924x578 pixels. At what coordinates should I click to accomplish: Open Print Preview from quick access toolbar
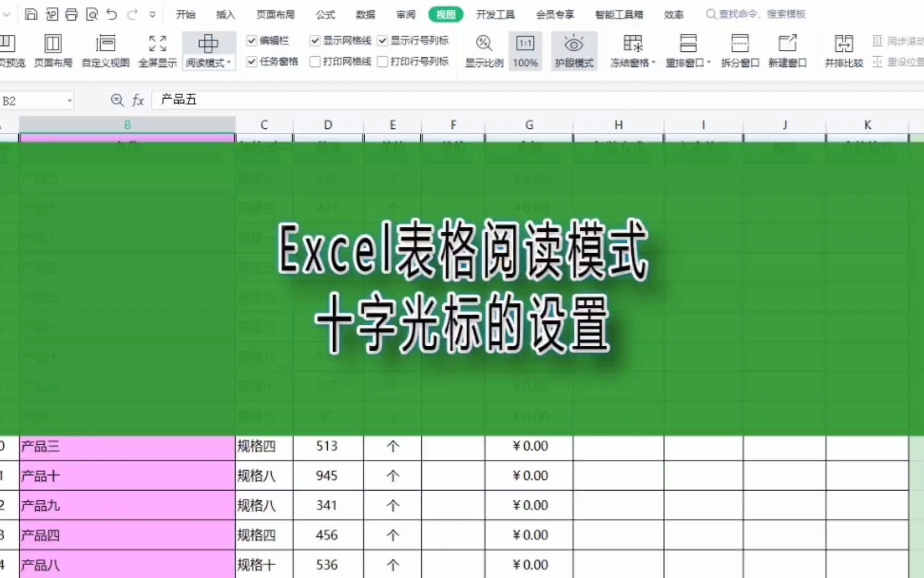coord(92,14)
